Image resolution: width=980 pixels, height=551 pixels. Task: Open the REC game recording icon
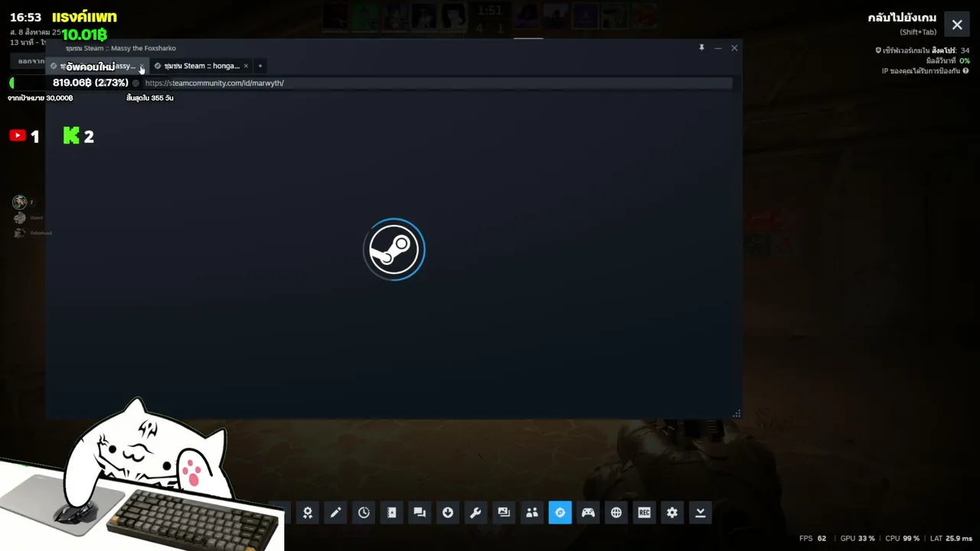644,513
